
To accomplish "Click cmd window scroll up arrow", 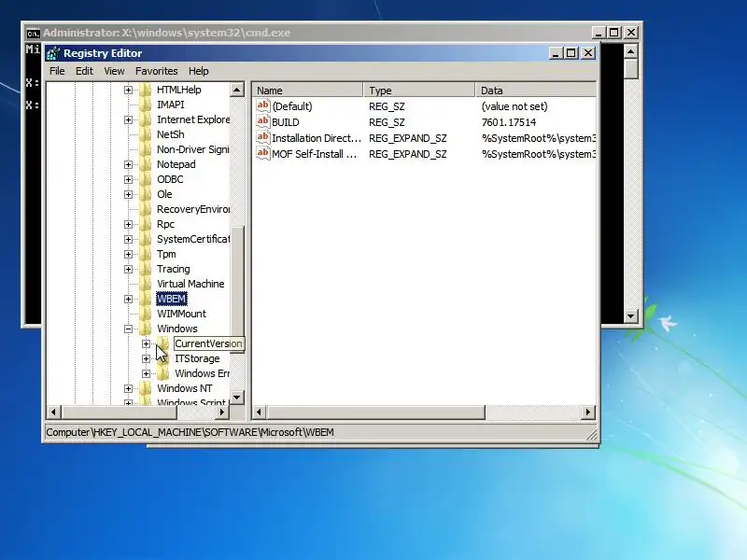I will [x=631, y=51].
